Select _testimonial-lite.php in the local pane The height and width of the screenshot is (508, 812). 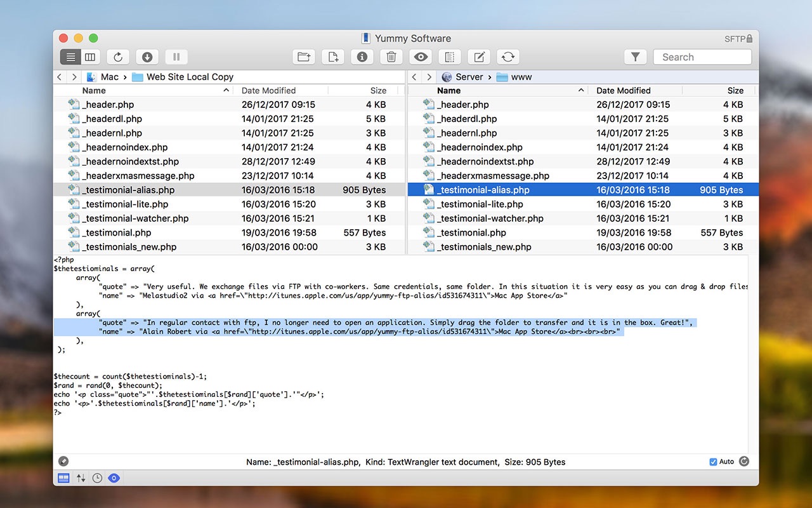pyautogui.click(x=229, y=204)
